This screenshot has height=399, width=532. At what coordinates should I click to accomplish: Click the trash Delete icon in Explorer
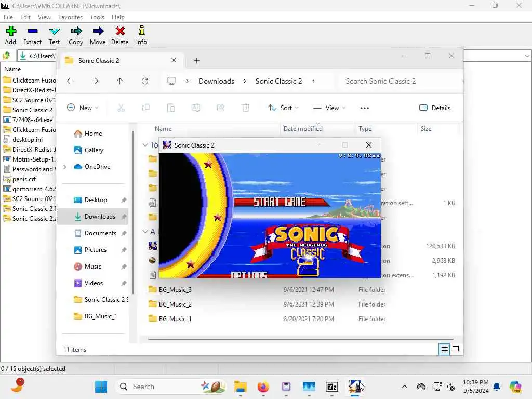tap(246, 108)
